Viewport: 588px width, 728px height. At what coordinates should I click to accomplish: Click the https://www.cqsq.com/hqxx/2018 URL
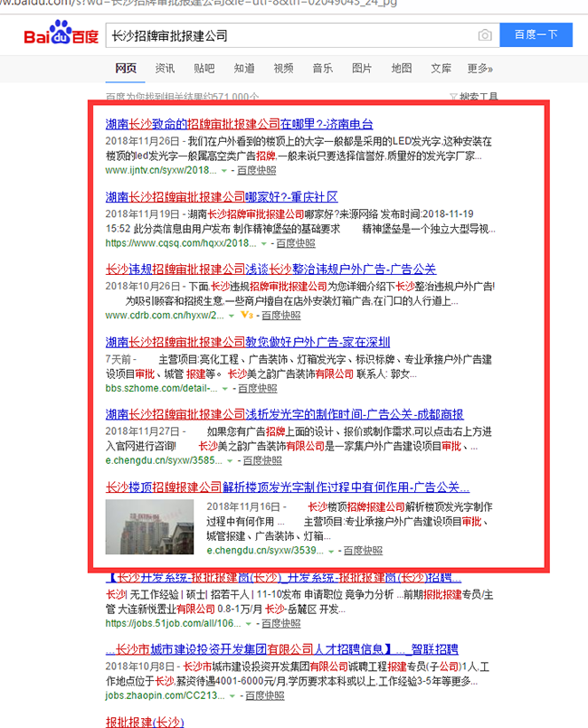pos(181,243)
